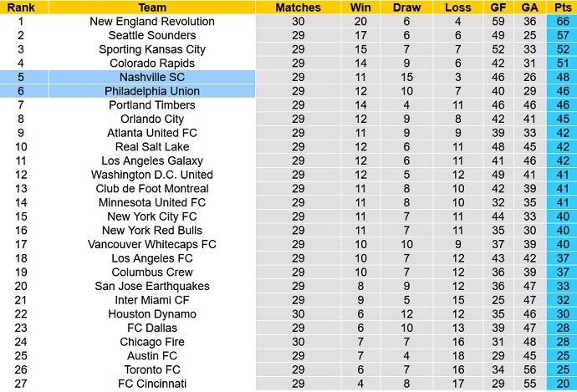
Task: Open the Portland Timbers team link
Action: pos(152,104)
